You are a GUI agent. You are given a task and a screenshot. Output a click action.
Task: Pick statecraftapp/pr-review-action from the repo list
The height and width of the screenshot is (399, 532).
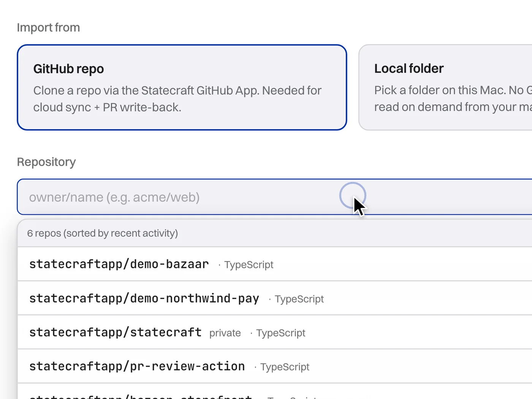[275, 366]
